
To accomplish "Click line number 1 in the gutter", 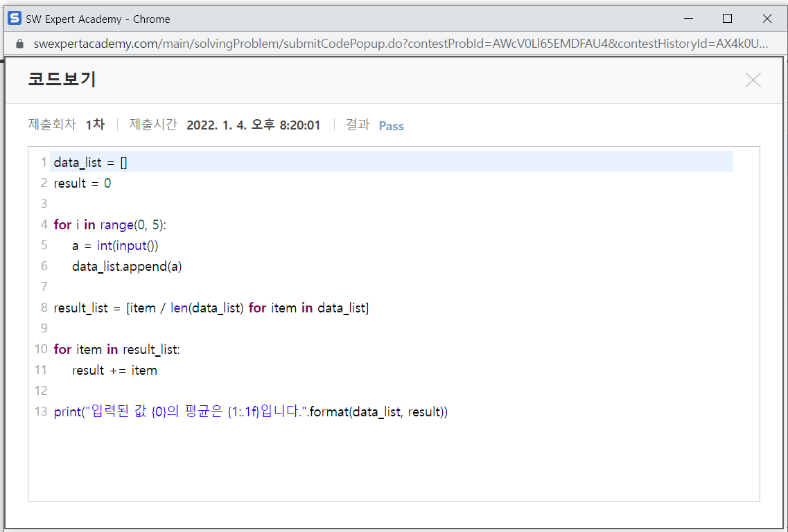I will click(44, 162).
